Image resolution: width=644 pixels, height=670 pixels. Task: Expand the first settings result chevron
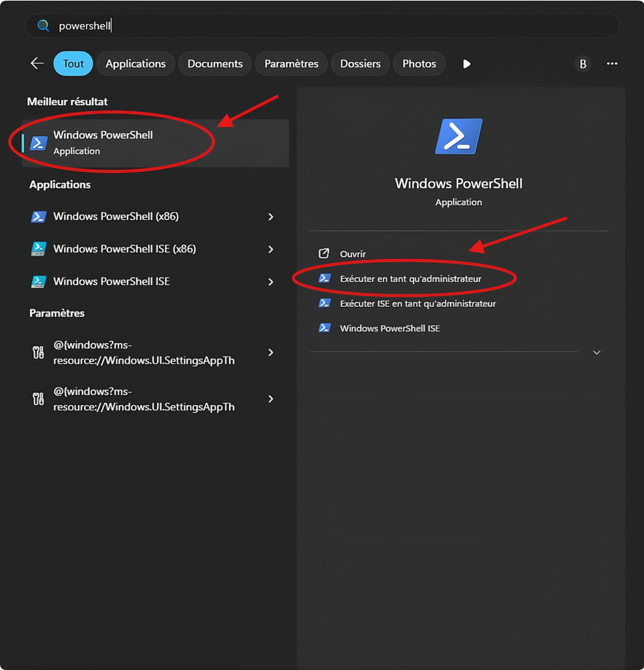tap(270, 353)
